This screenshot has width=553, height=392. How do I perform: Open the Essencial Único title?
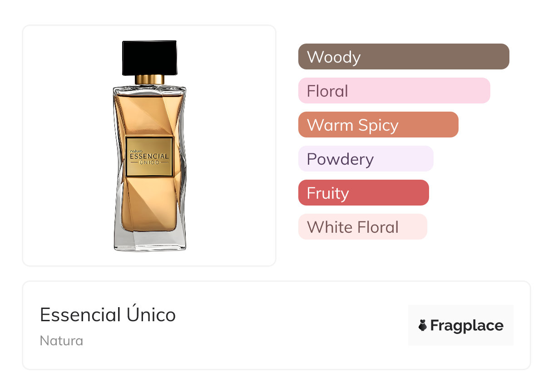click(108, 314)
